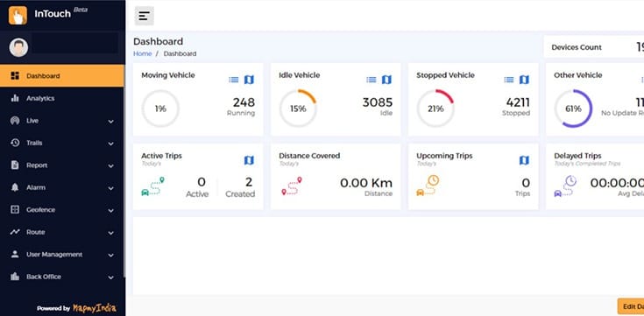This screenshot has height=316, width=644.
Task: Click the Distance Covered red route icon
Action: pyautogui.click(x=292, y=186)
